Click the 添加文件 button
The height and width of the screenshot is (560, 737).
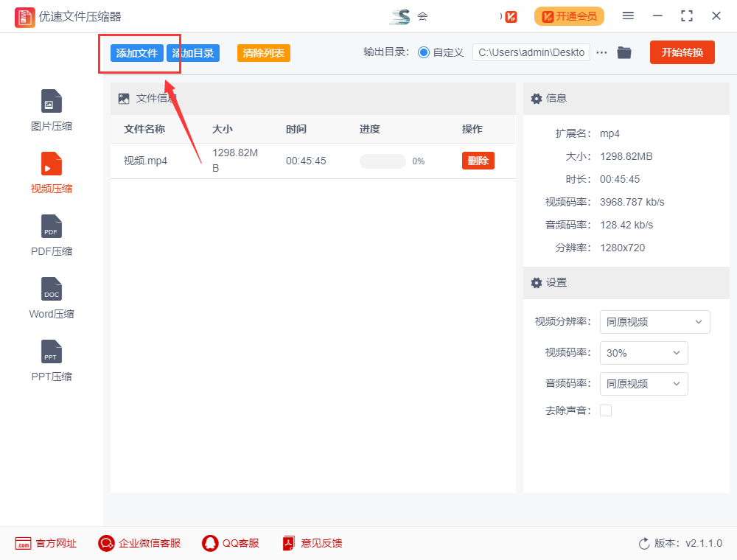pos(137,53)
